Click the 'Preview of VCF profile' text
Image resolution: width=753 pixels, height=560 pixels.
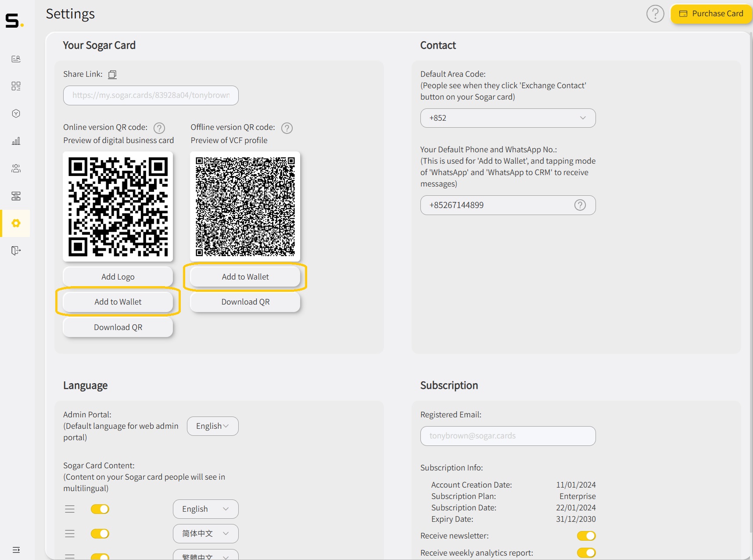coord(229,140)
